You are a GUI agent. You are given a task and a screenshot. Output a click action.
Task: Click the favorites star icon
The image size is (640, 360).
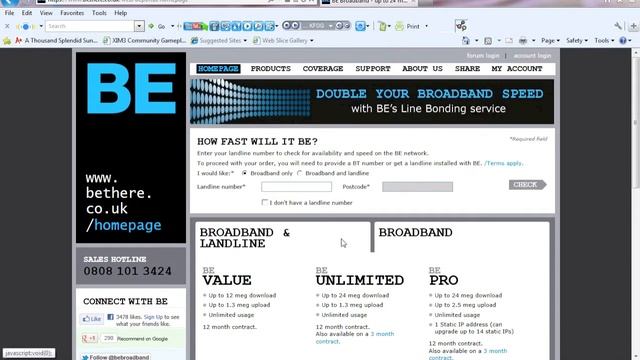tap(7, 40)
